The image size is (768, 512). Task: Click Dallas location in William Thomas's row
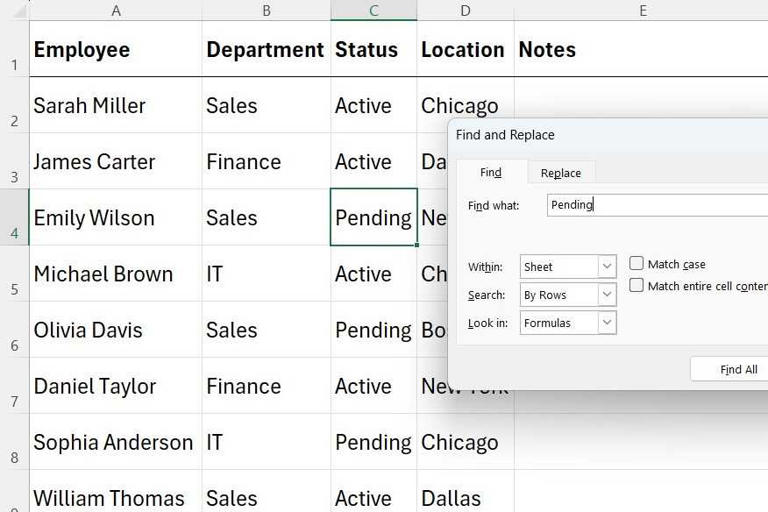(465, 492)
